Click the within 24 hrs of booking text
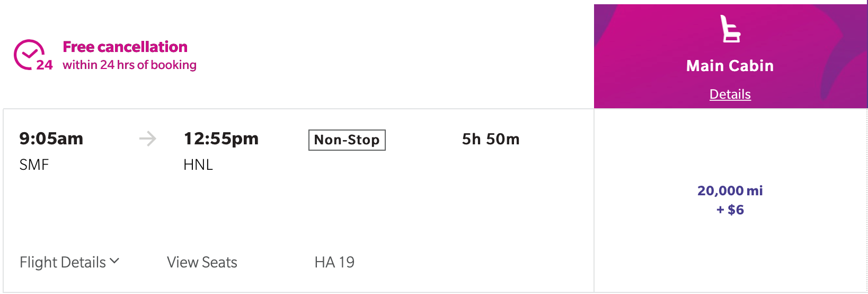 129,65
